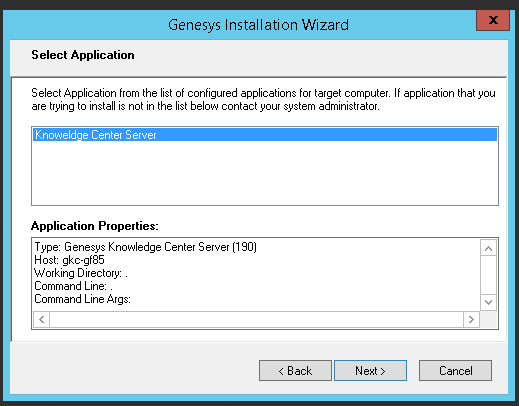The height and width of the screenshot is (406, 519).
Task: Click the scroll right arrow in properties box
Action: pos(471,320)
